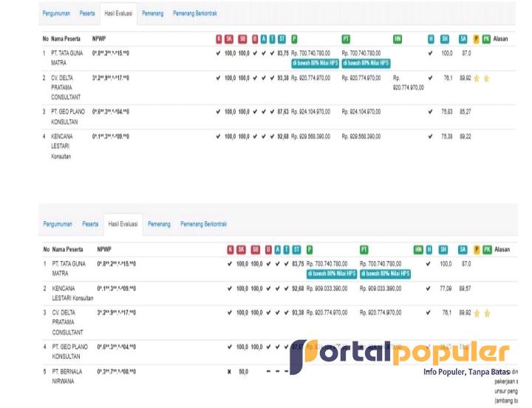This screenshot has height=408, width=532.
Task: Click the red SB badge in lower table
Action: pyautogui.click(x=256, y=249)
